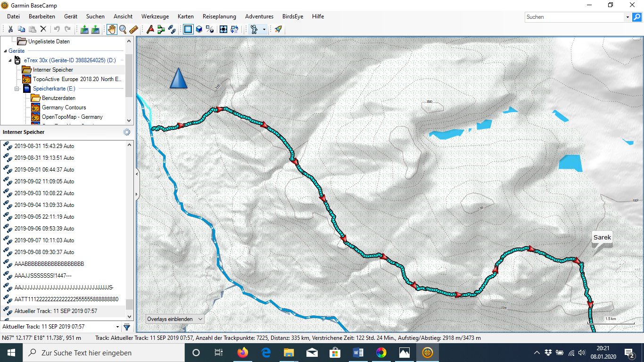Open the Ansicht menu

[123, 16]
